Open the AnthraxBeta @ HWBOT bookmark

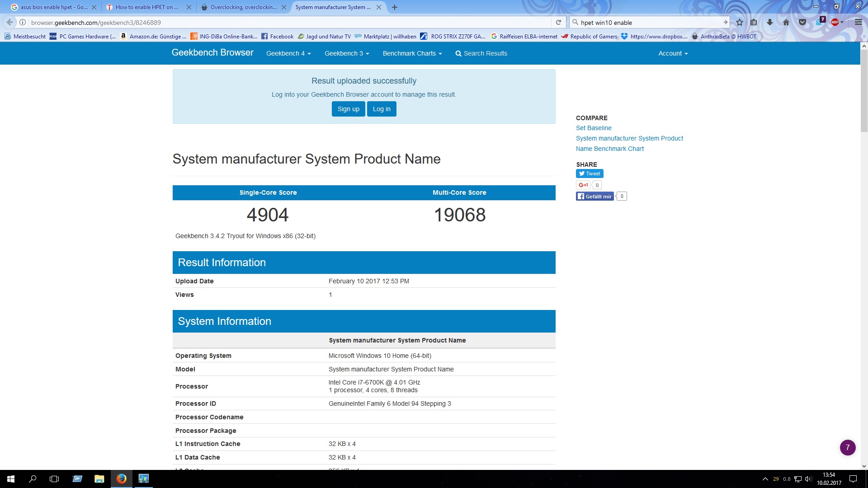pyautogui.click(x=724, y=37)
